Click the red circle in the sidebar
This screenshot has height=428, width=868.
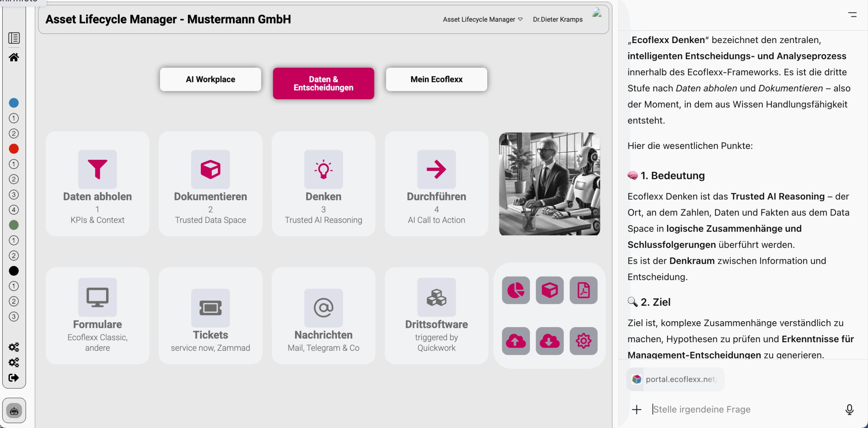click(14, 149)
